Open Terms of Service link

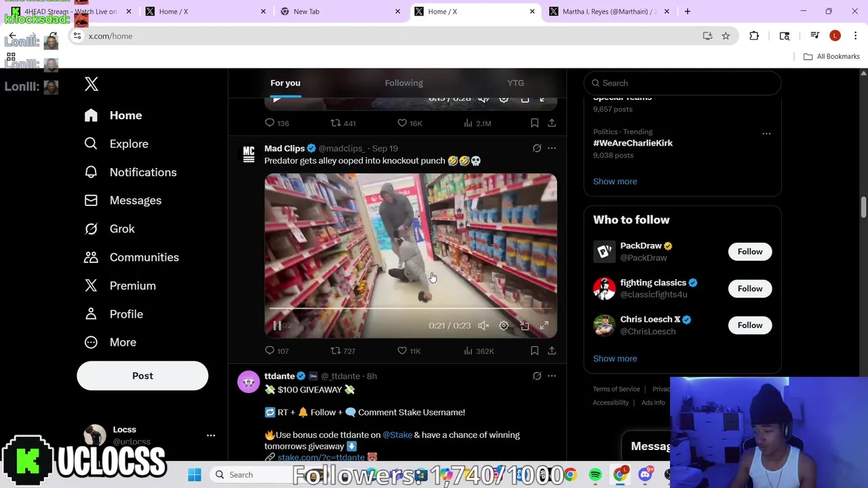pyautogui.click(x=616, y=389)
